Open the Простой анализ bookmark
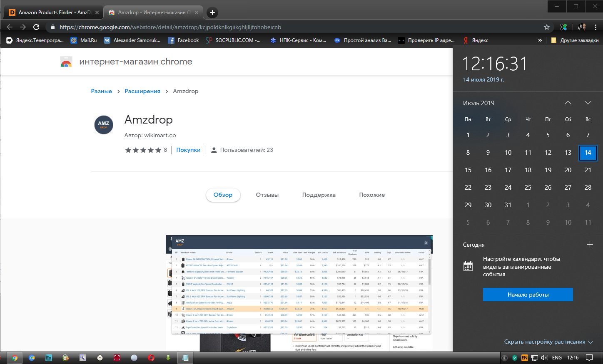Screen dimensions: 603x364 coord(363,40)
